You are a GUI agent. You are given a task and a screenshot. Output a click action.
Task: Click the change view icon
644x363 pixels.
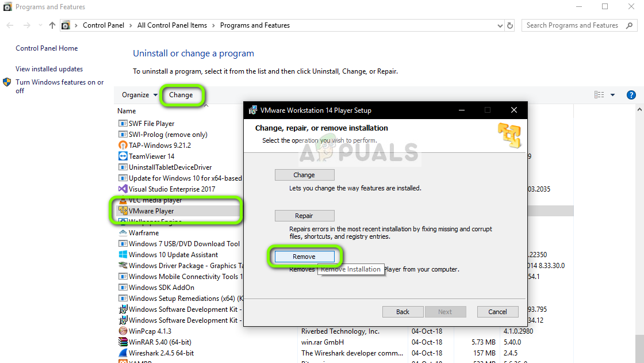coord(599,95)
